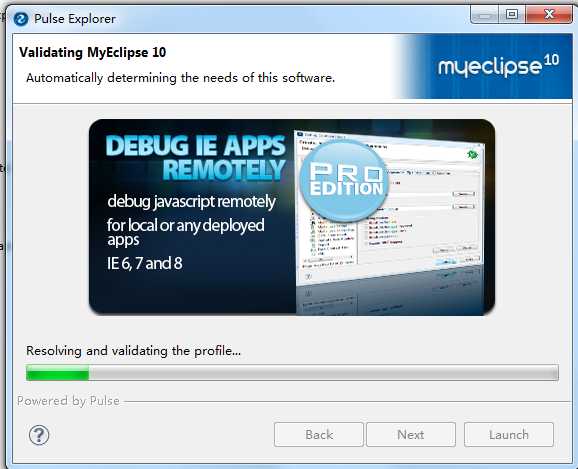The height and width of the screenshot is (469, 578).
Task: Click 'Validating MyEclipse 10' heading
Action: [93, 52]
